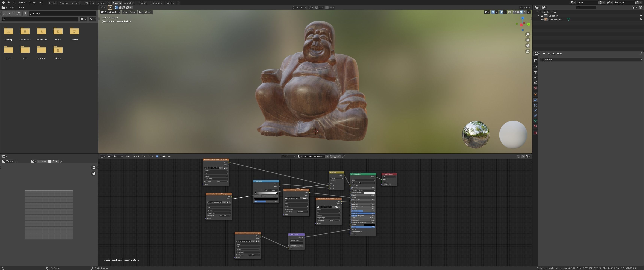The width and height of the screenshot is (644, 270).
Task: Switch to the Texture Paint workspace tab
Action: click(103, 3)
